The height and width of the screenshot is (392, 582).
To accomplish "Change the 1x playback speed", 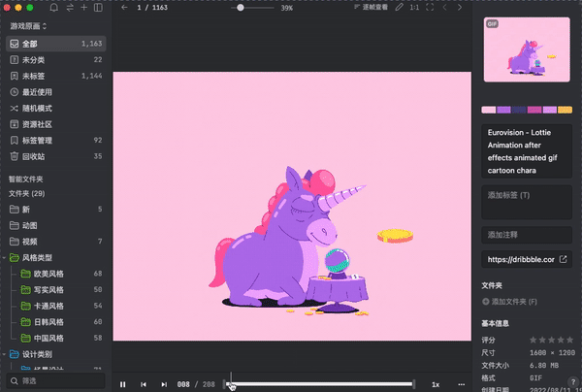I will point(436,384).
